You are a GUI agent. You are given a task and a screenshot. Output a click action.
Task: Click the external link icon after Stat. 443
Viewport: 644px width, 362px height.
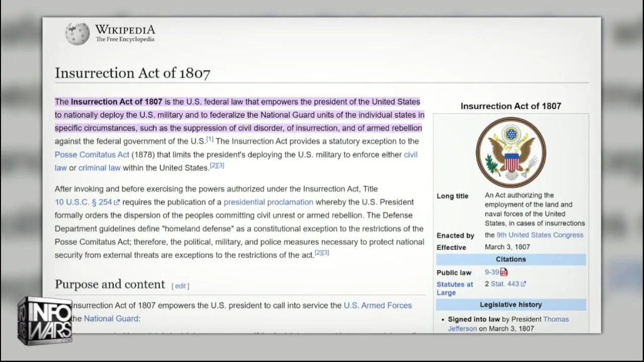(x=523, y=284)
